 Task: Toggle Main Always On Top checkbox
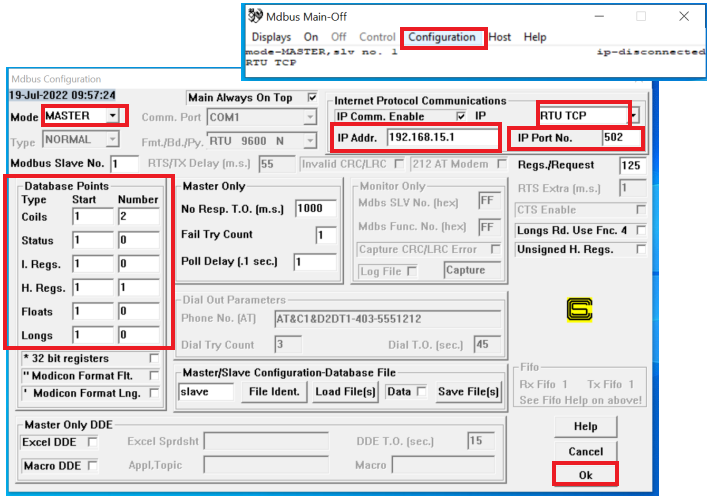click(312, 98)
